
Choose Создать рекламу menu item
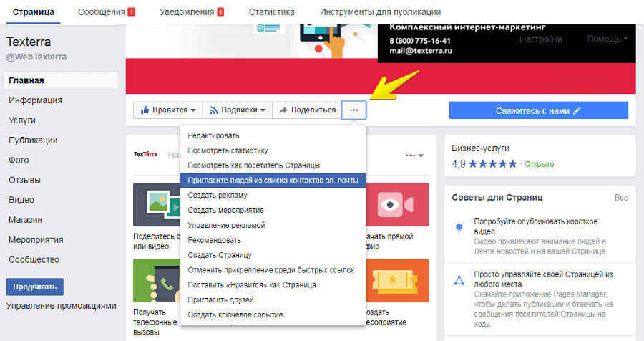pos(273,195)
